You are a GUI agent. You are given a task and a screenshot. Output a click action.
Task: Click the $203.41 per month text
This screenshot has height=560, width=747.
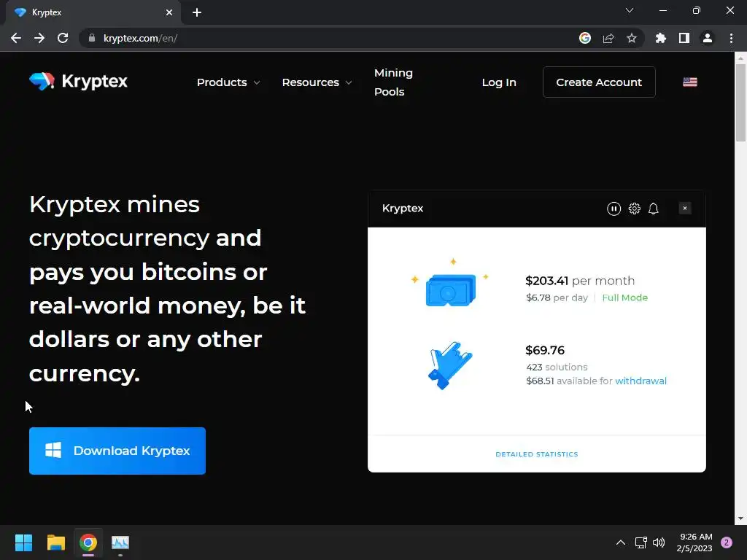(580, 281)
